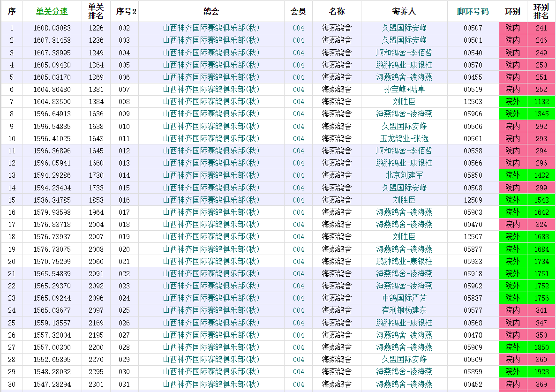Click ring-class rank 1928
Viewport: 556px width, 392px height.
click(x=541, y=372)
